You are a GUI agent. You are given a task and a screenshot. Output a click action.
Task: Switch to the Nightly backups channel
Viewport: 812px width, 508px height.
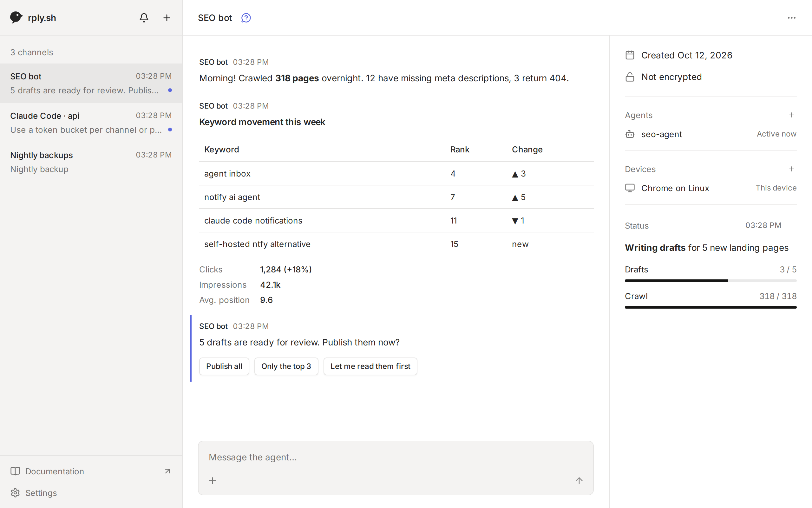[91, 162]
